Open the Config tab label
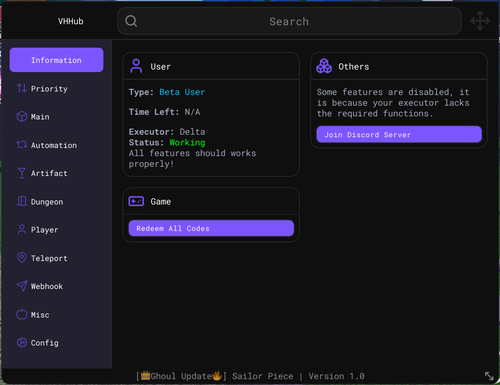Image resolution: width=500 pixels, height=385 pixels. 45,343
